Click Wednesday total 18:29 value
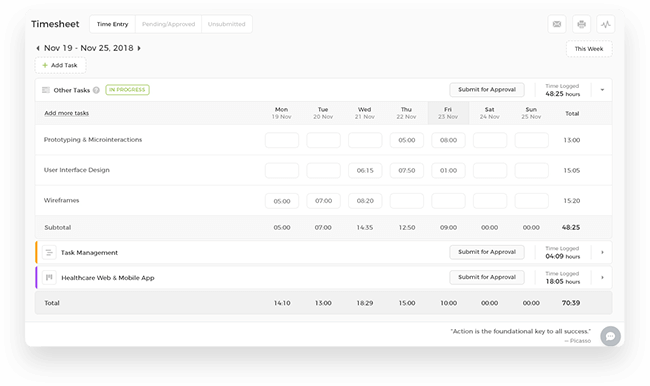 point(365,303)
